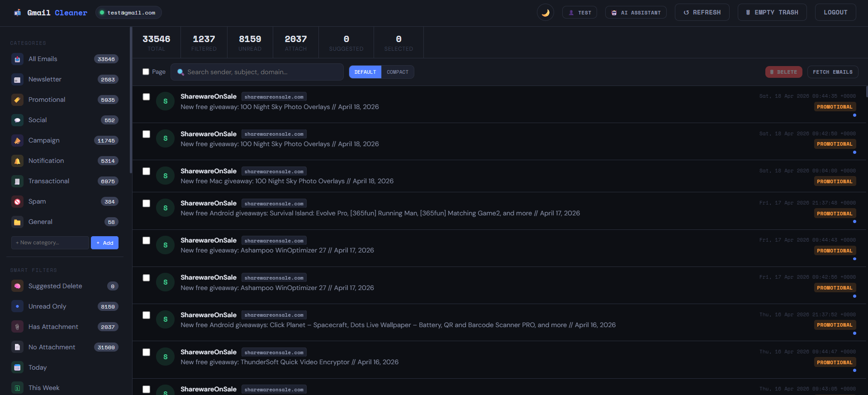Image resolution: width=868 pixels, height=395 pixels.
Task: Select the Social category icon
Action: click(17, 120)
